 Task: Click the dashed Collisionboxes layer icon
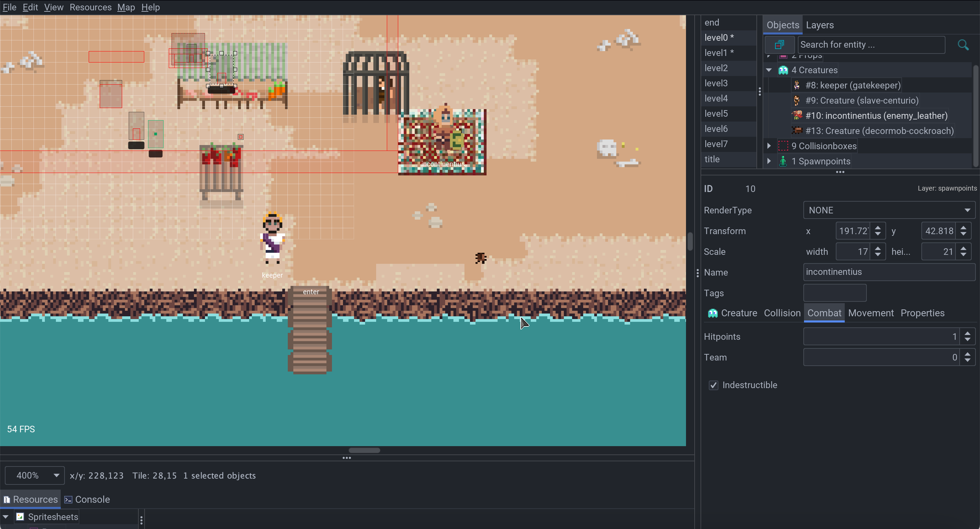tap(783, 146)
